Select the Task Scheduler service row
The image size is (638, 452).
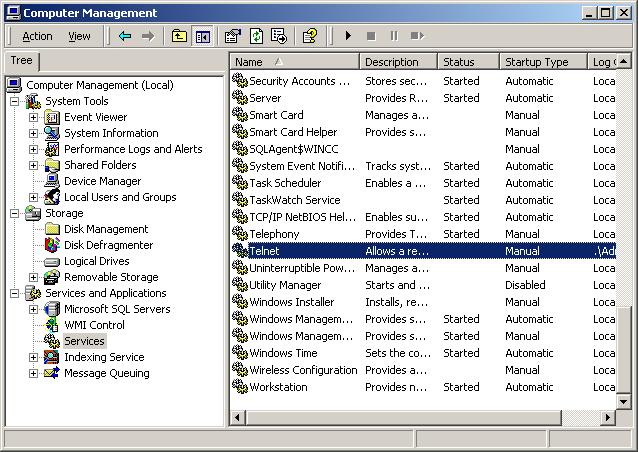pos(423,183)
